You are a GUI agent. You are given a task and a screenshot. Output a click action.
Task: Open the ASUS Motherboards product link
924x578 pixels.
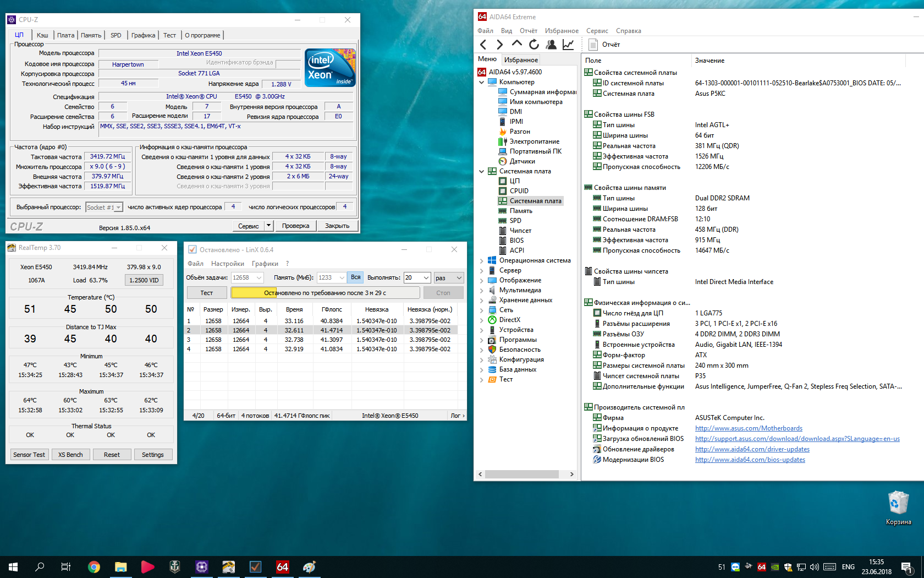click(x=748, y=428)
